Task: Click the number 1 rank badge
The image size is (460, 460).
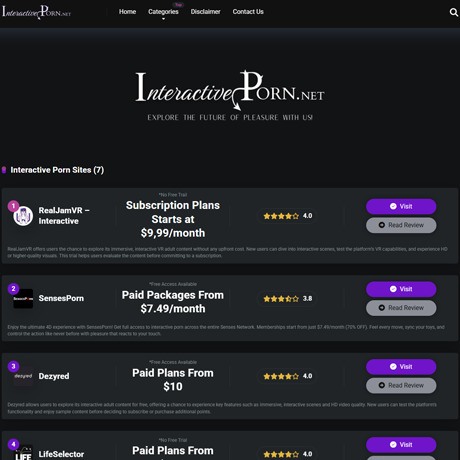Action: (x=13, y=206)
